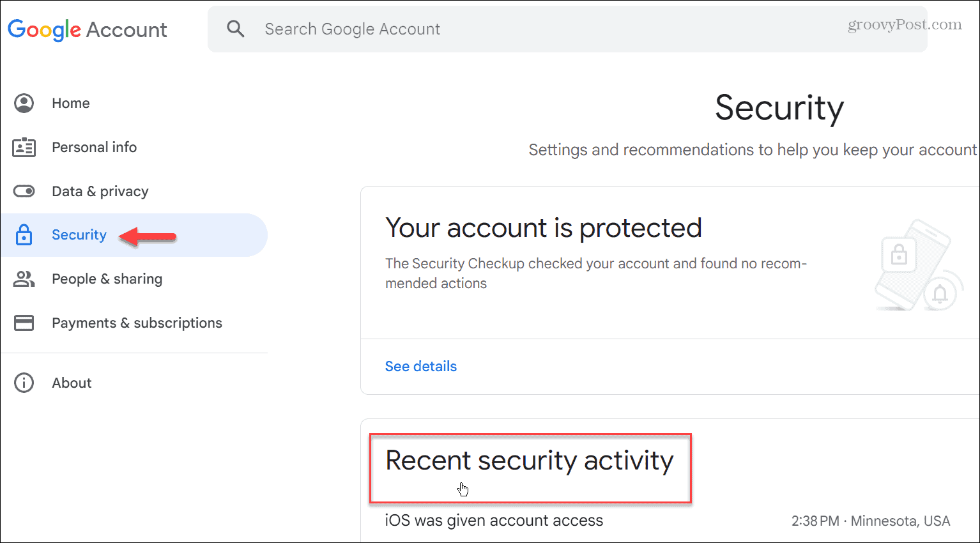
Task: Click the search magnifying glass icon
Action: click(x=236, y=29)
